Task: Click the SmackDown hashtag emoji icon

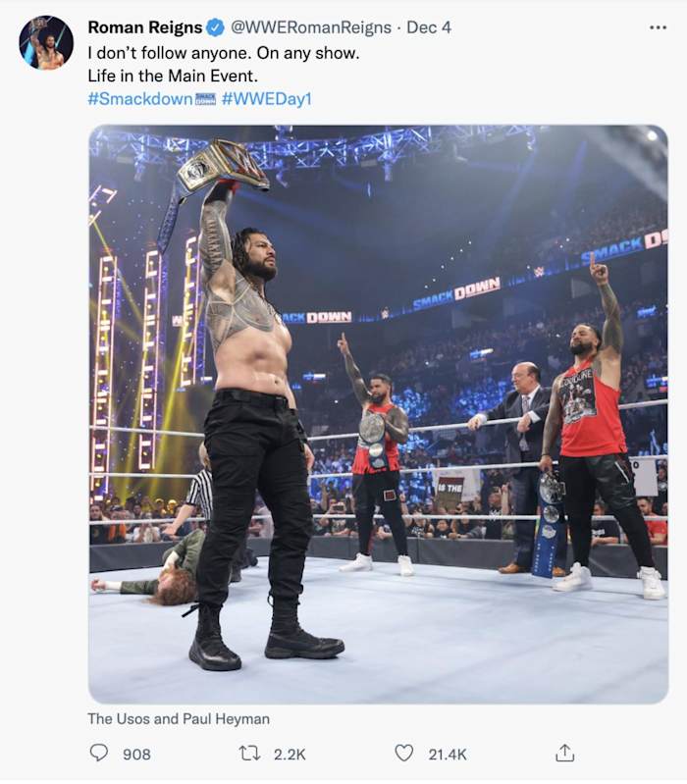Action: pos(205,98)
